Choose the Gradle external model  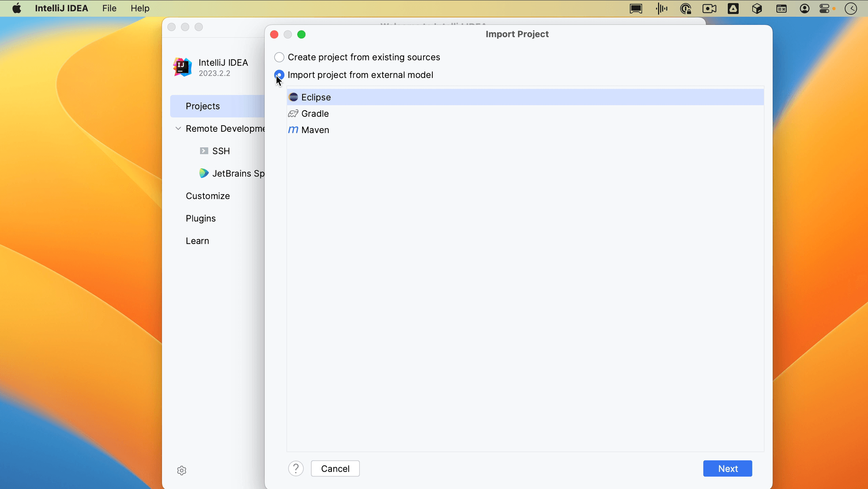[x=314, y=114]
